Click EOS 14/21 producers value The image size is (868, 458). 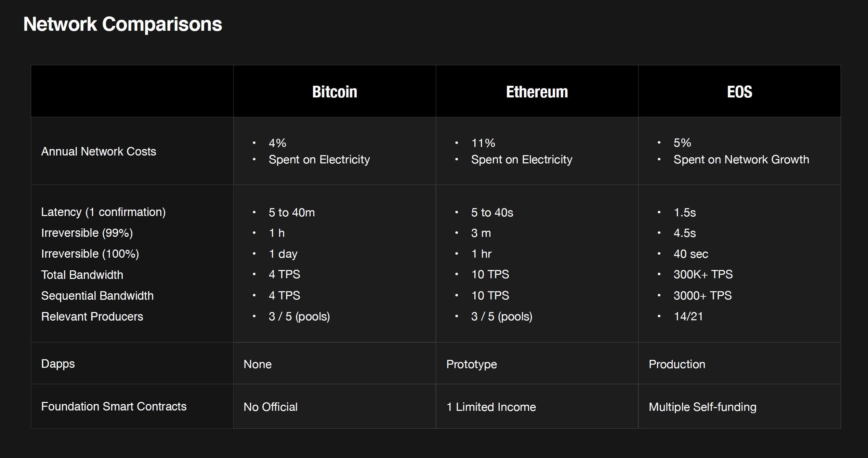688,316
